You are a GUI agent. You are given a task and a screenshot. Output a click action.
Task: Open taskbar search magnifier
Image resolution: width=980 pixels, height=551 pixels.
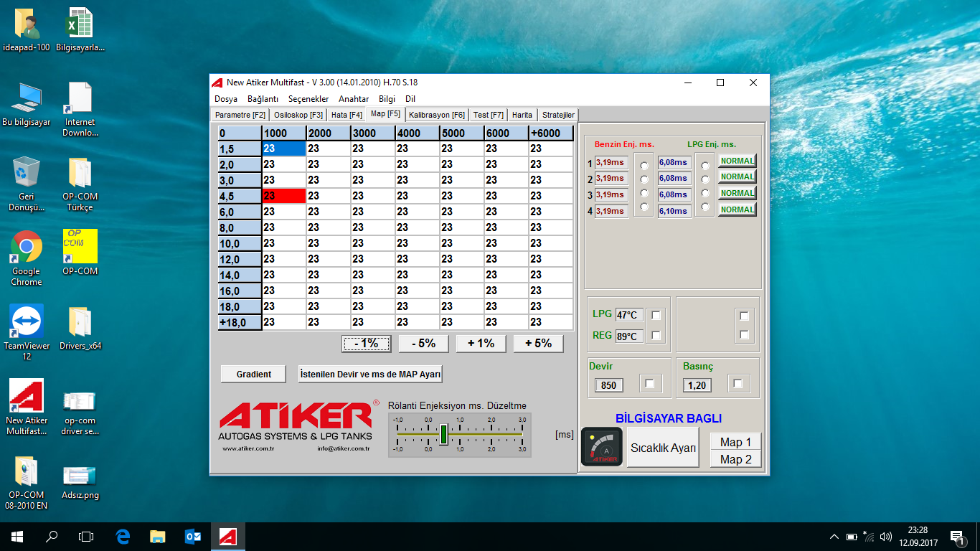click(52, 536)
